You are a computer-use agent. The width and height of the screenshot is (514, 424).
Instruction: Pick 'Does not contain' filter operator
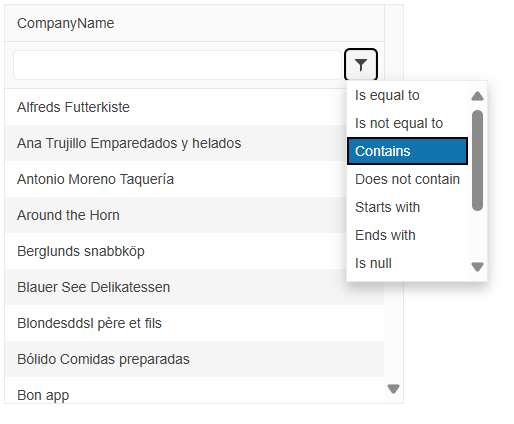pyautogui.click(x=407, y=179)
